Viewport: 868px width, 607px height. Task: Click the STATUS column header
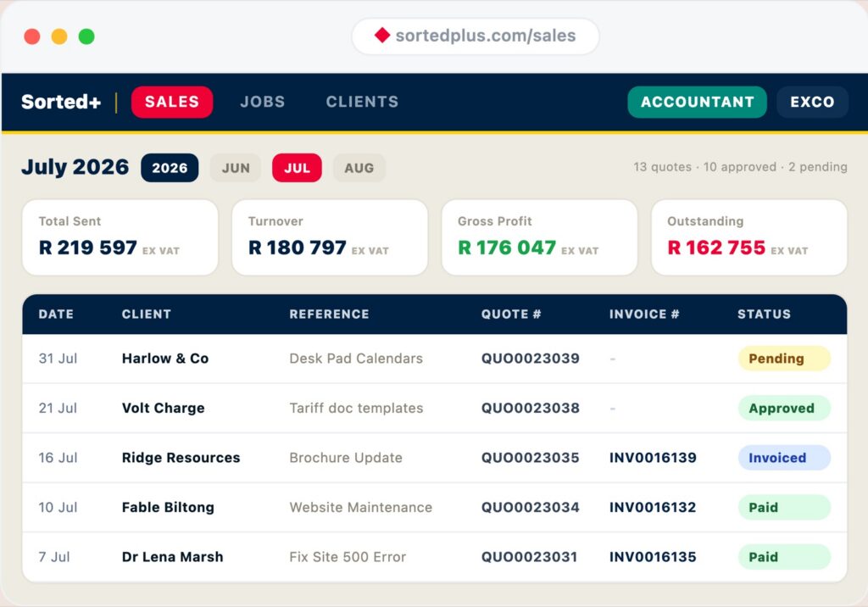(x=764, y=314)
